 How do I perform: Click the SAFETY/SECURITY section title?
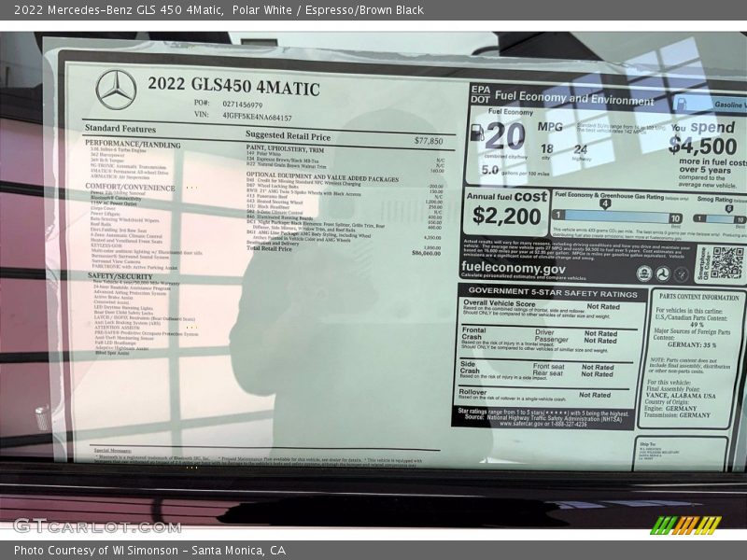[x=120, y=276]
